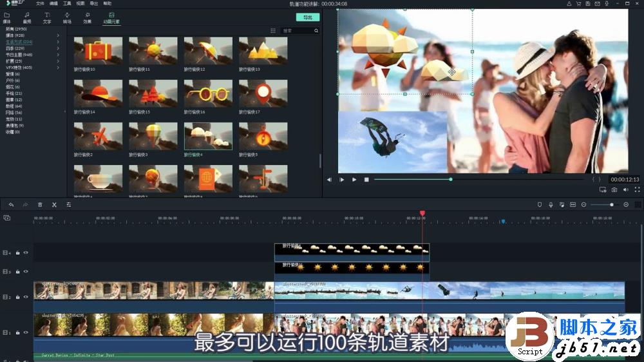Viewport: 644px width, 362px height.
Task: Expand the 媒体 (928) category arrow
Action: tap(58, 35)
